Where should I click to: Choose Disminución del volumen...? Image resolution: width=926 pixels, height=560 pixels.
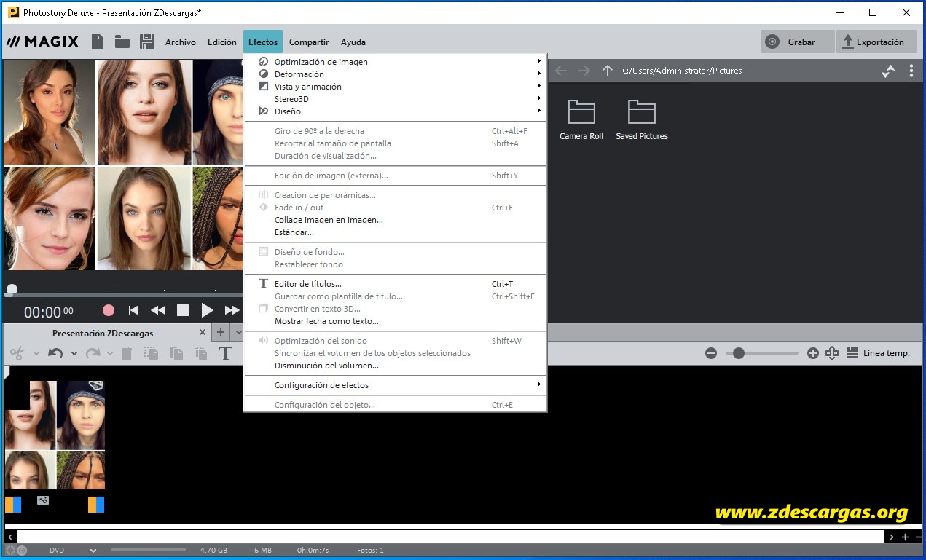[x=395, y=366]
